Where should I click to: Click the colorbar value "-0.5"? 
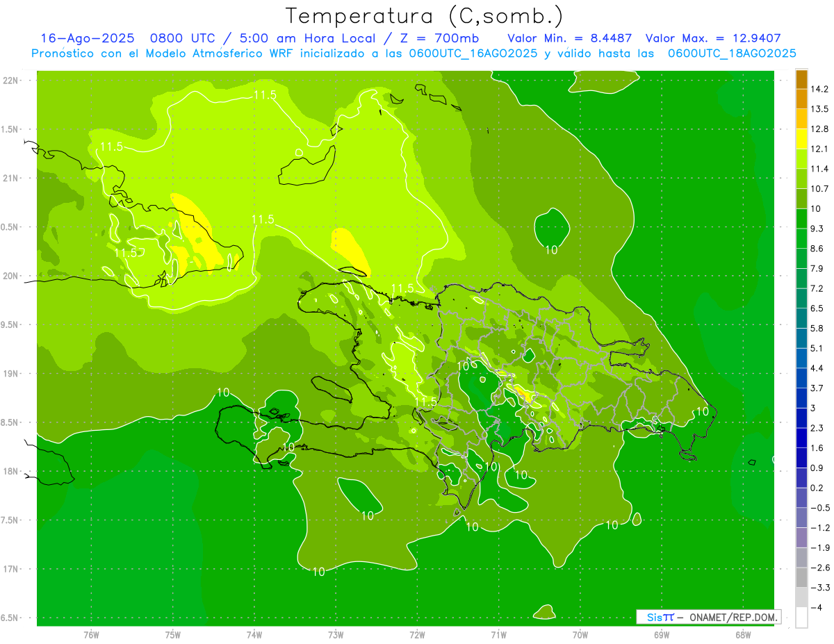[819, 508]
